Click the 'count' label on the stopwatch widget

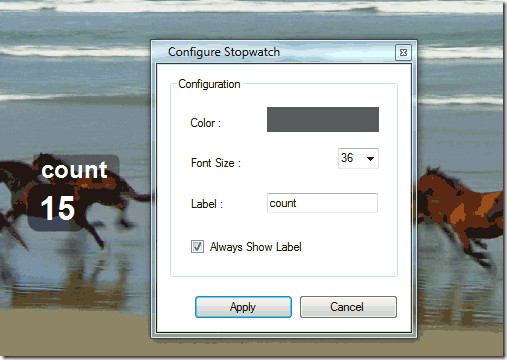[x=74, y=170]
